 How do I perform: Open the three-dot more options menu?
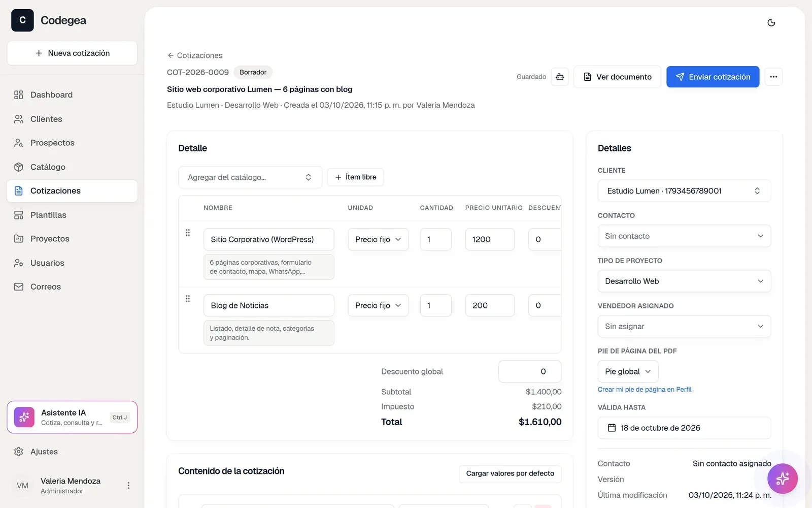(773, 77)
